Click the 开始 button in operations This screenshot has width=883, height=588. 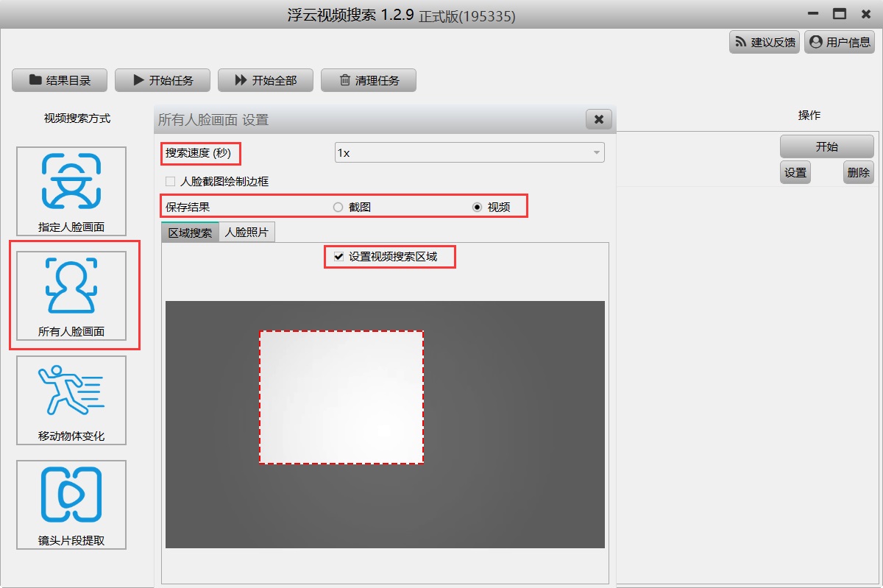(x=826, y=146)
